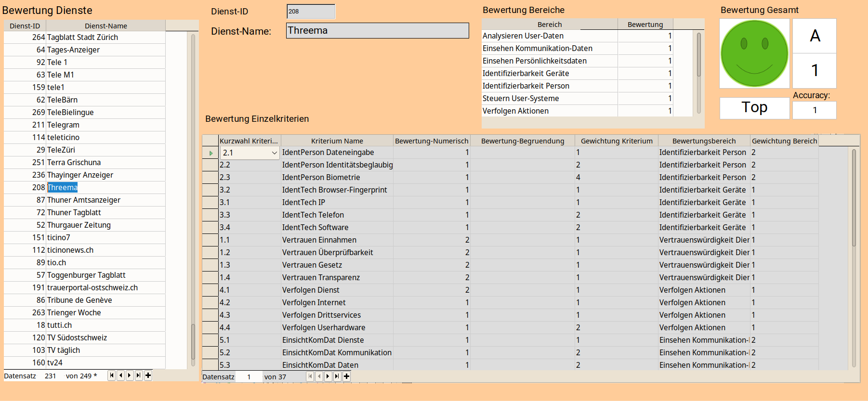
Task: Click the Dienste list vertical scrollbar
Action: tap(193, 193)
